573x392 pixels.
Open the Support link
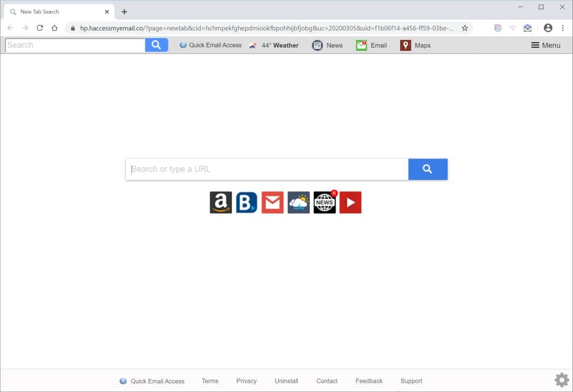[412, 381]
